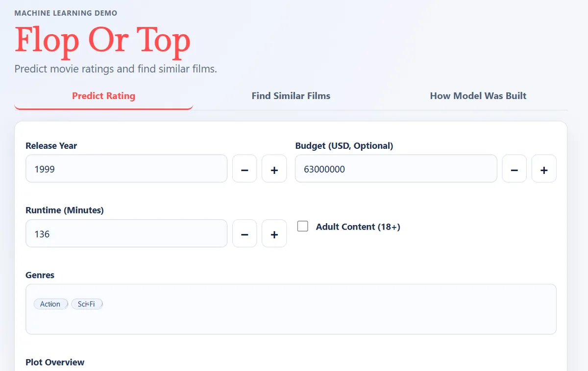This screenshot has width=588, height=371.
Task: Click into the Budget (USD) input field
Action: [x=395, y=169]
